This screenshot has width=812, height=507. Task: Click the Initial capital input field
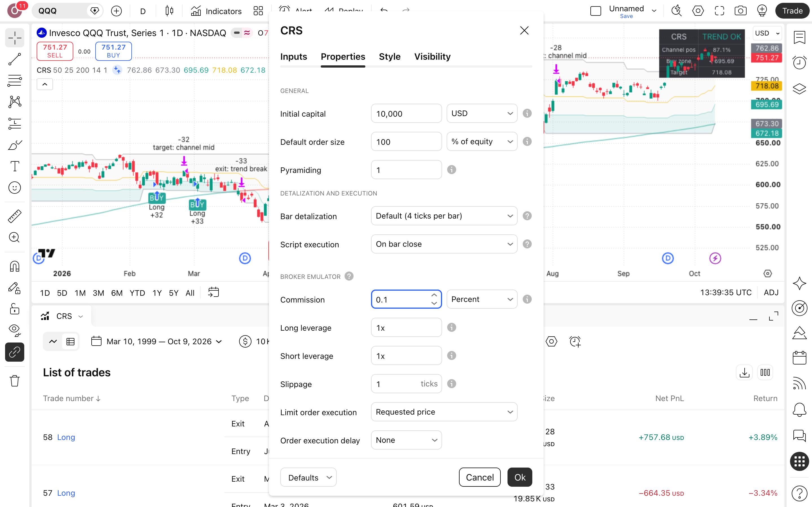point(406,114)
